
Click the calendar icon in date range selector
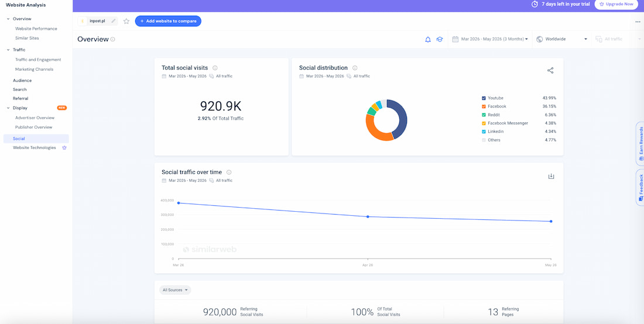point(455,39)
